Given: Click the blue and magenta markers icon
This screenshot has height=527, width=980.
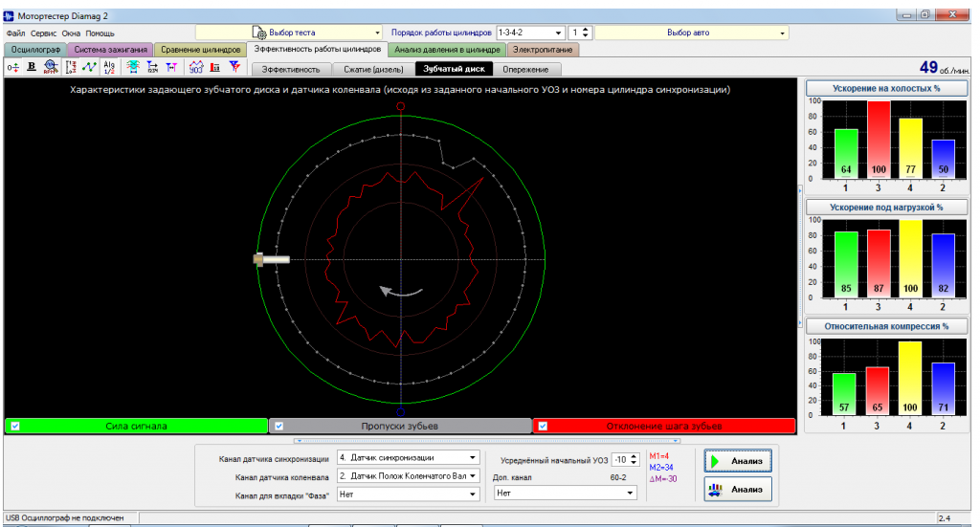Looking at the screenshot, I should click(x=171, y=67).
